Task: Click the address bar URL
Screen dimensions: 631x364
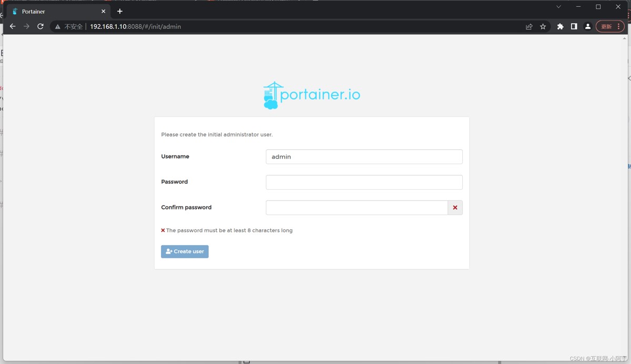Action: (135, 27)
